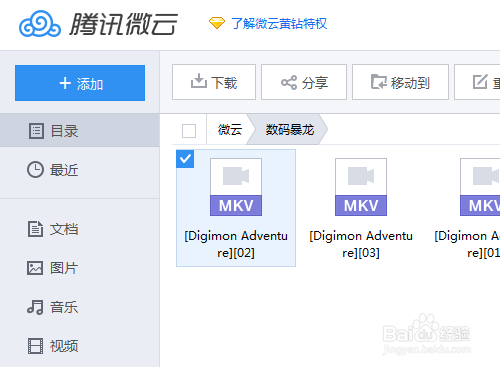Go to the 微云 breadcrumb root
Screen dimensions: 500x367
pos(230,130)
